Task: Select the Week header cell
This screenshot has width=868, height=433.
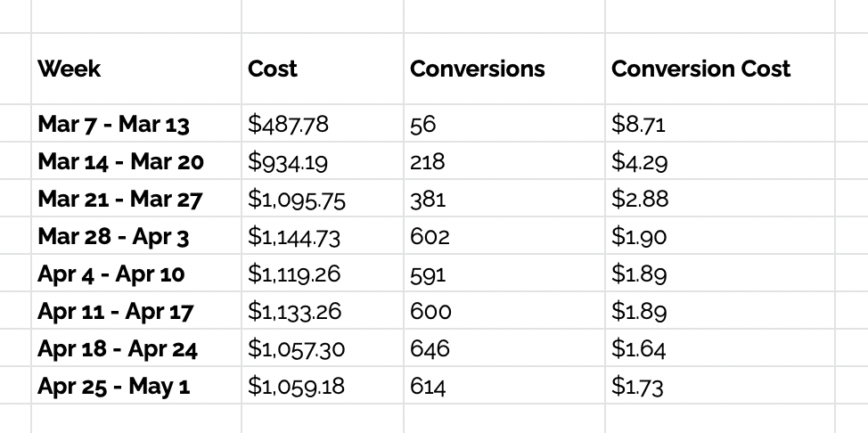Action: click(x=136, y=69)
